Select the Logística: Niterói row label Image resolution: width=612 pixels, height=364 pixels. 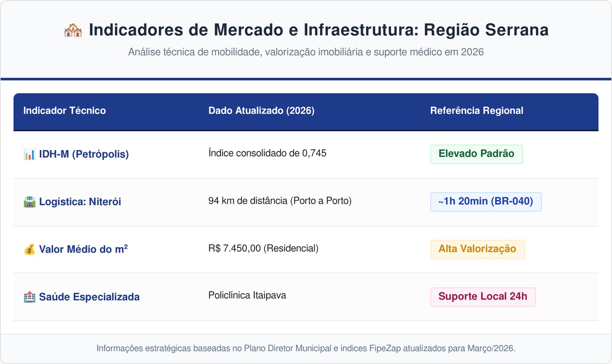tap(80, 202)
